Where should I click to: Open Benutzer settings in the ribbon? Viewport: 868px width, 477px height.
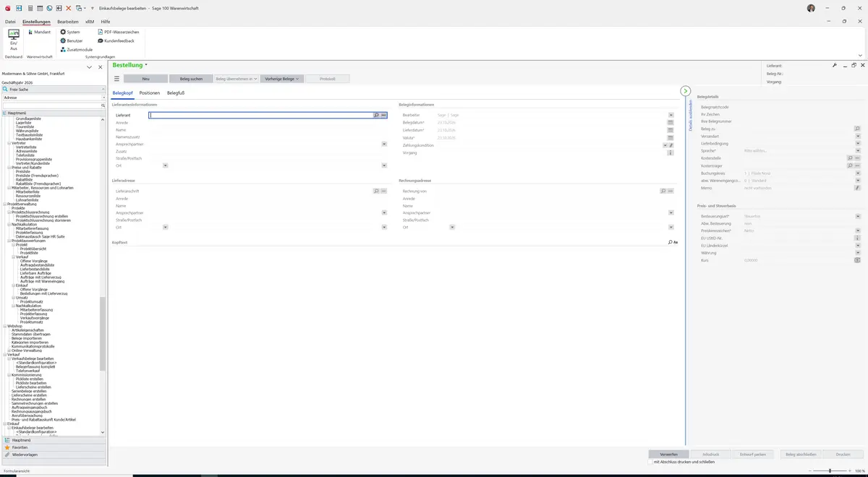71,40
